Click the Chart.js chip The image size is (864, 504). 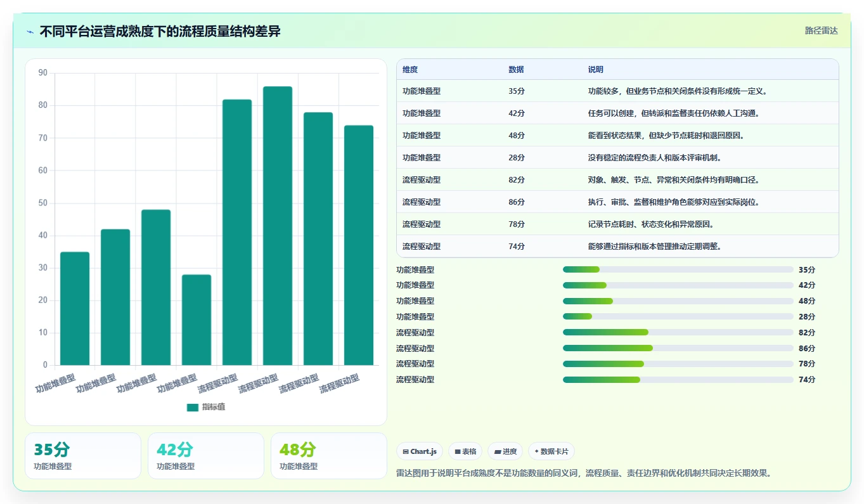[x=420, y=451]
